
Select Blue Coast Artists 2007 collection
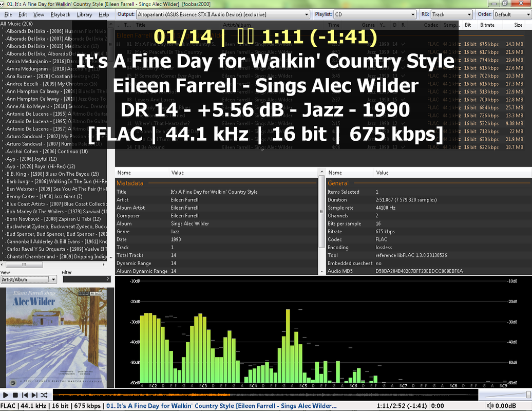coord(56,204)
